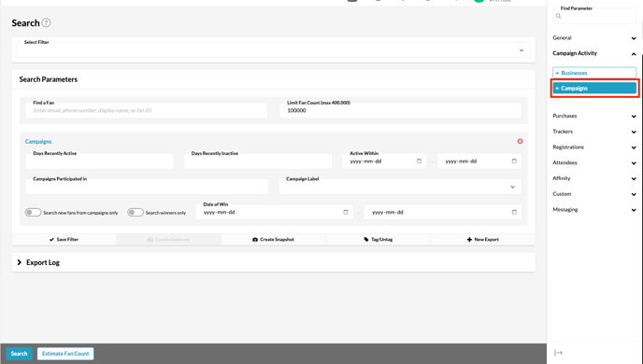The image size is (643, 364).
Task: Focus the Find Parameter search box
Action: pos(594,16)
